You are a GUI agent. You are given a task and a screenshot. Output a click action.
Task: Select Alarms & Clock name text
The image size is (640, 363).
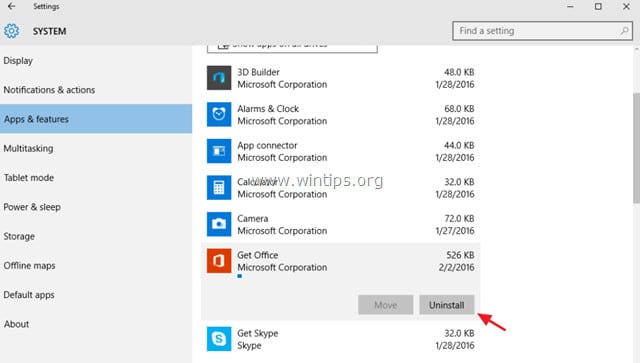(268, 109)
